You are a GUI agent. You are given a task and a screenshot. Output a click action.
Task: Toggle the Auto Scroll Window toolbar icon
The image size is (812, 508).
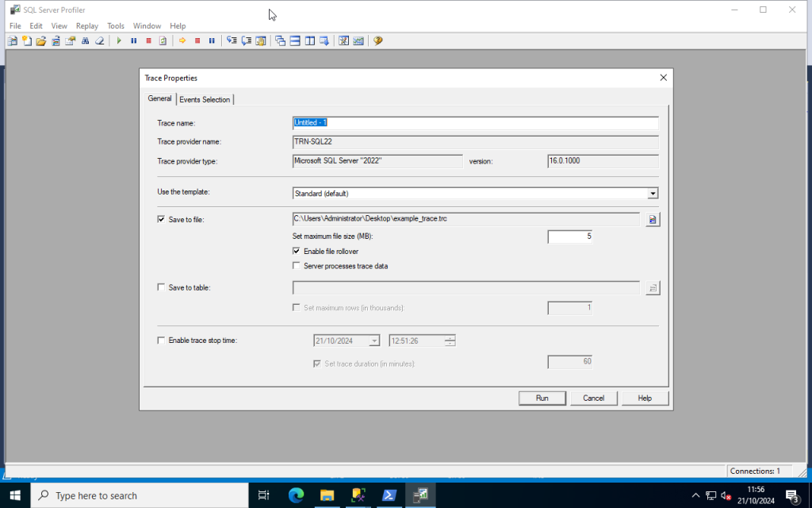324,41
